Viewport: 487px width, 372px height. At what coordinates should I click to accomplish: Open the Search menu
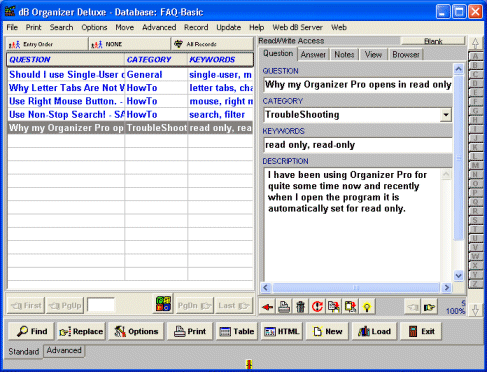tap(61, 27)
